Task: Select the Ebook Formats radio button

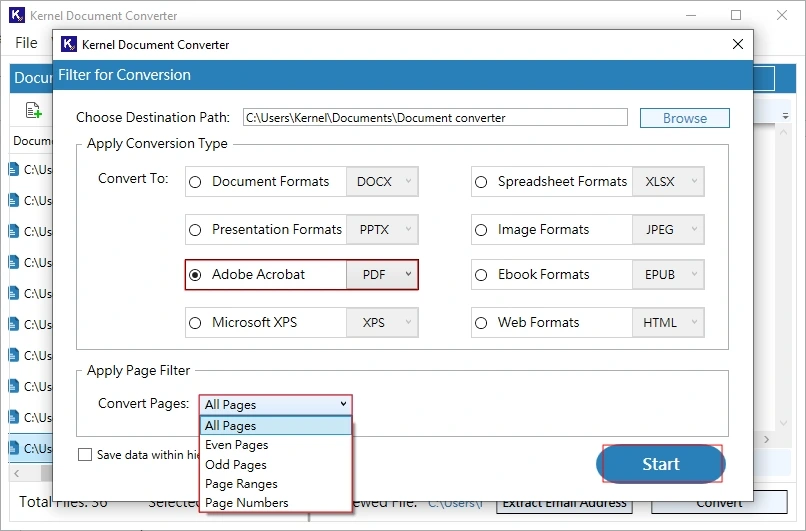Action: [481, 275]
